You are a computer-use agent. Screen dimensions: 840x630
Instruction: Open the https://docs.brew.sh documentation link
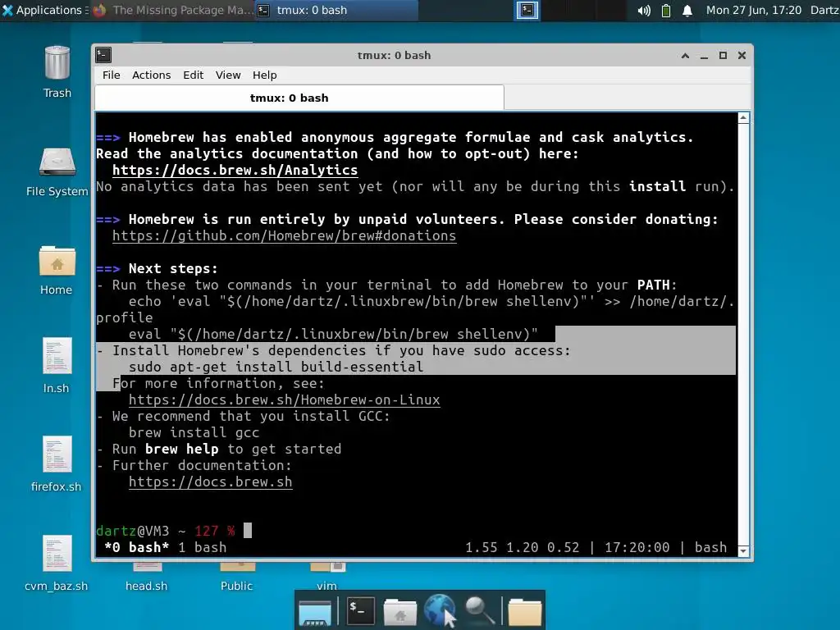(x=211, y=482)
